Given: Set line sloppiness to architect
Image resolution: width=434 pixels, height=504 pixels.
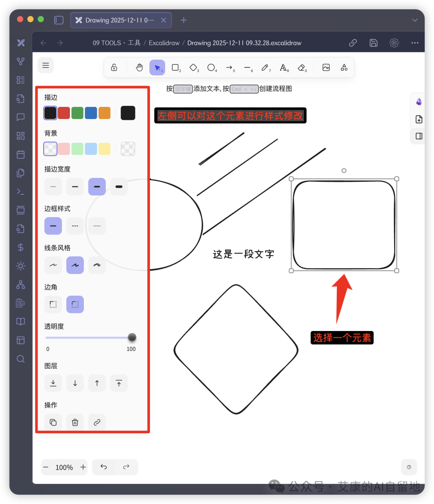Looking at the screenshot, I should (53, 265).
